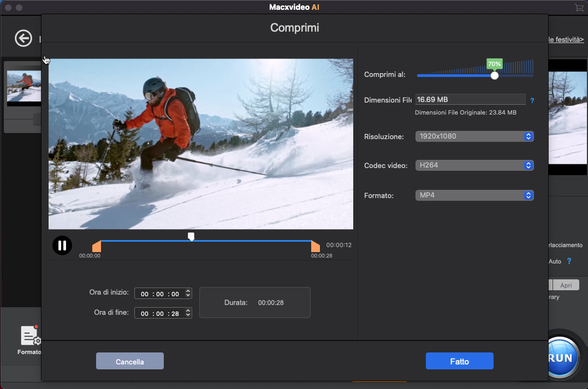
Task: Pause the video preview playback
Action: pos(62,246)
